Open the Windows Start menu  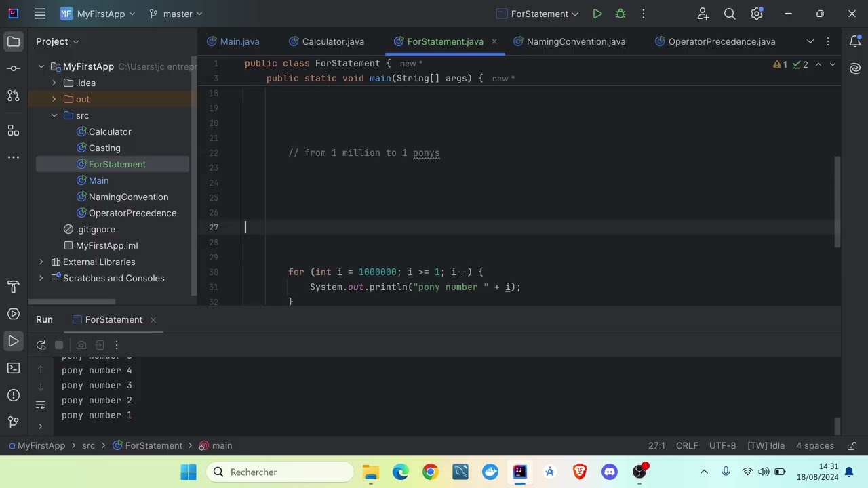coord(189,472)
